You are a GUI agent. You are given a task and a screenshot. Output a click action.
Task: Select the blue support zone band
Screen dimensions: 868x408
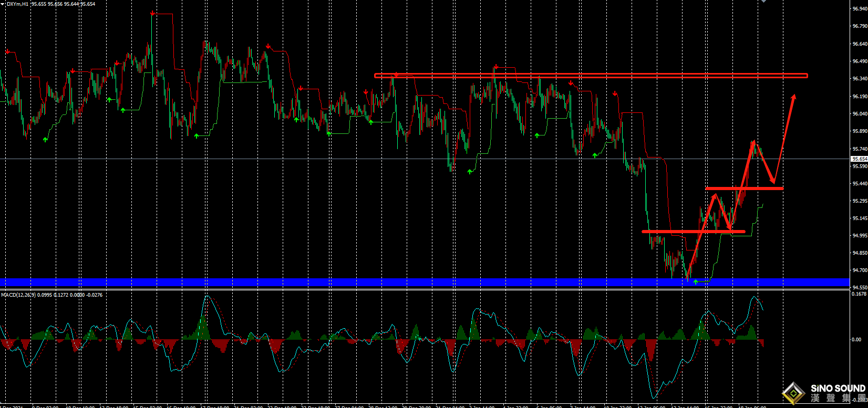pos(425,283)
